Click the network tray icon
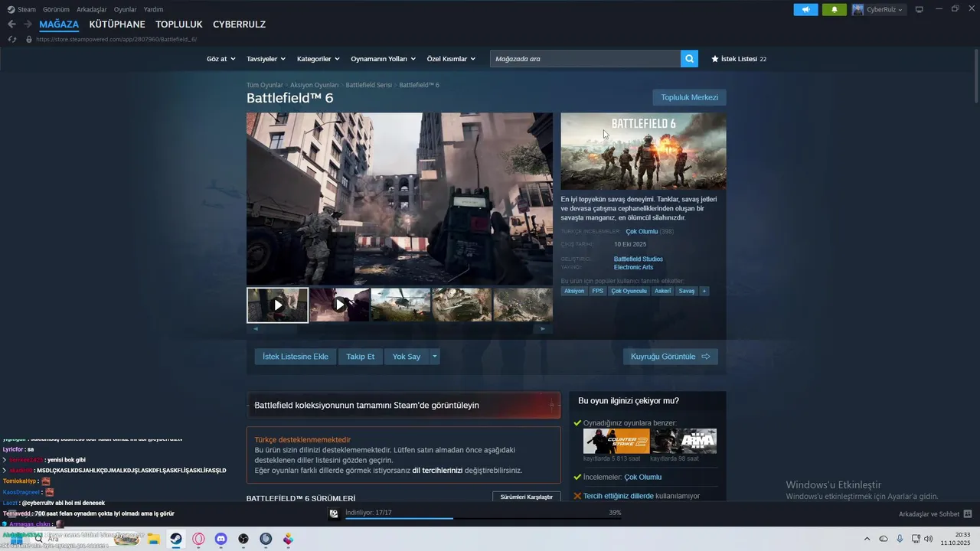The height and width of the screenshot is (551, 980). pyautogui.click(x=916, y=539)
